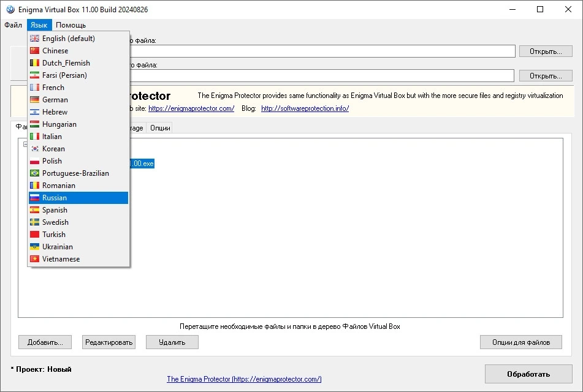Screen dimensions: 583x392
Task: Click the Редактировать button
Action: (109, 342)
